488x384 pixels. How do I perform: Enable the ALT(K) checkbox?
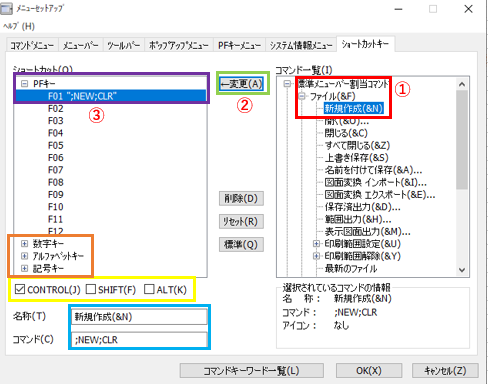[x=149, y=289]
